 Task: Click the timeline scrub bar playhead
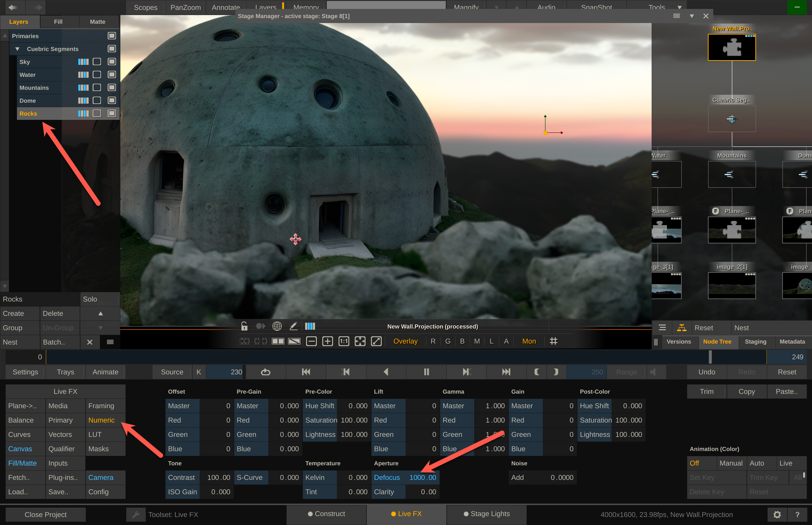click(x=710, y=357)
